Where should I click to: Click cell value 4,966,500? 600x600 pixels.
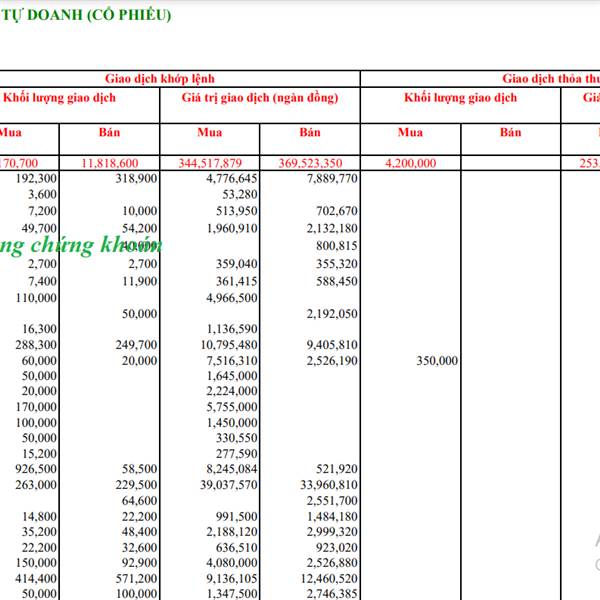tap(232, 298)
